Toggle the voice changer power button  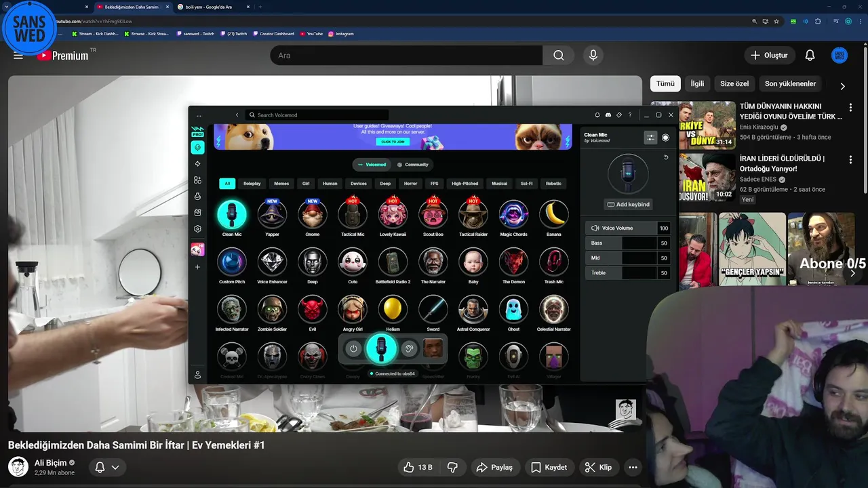[x=353, y=348]
